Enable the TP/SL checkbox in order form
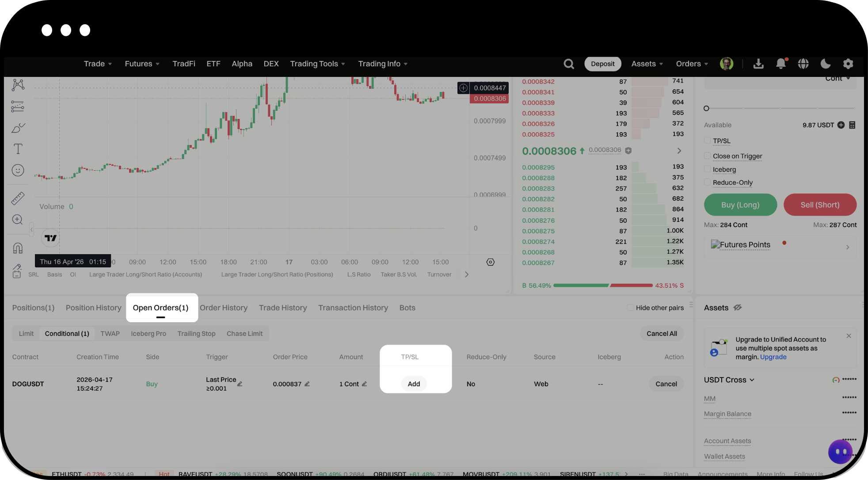 pyautogui.click(x=707, y=141)
